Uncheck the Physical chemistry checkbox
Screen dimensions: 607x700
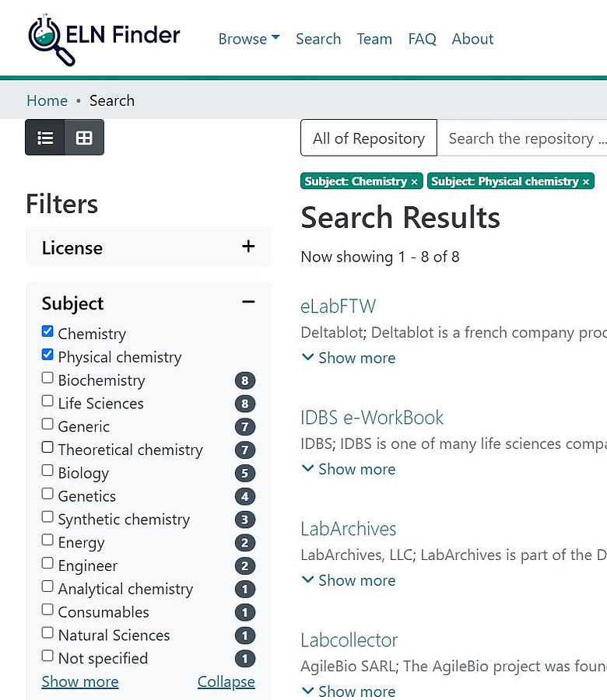(47, 355)
